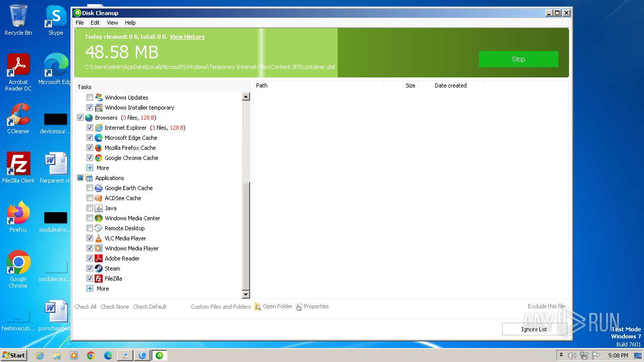The image size is (644, 362).
Task: Click the Properties icon
Action: tap(299, 307)
